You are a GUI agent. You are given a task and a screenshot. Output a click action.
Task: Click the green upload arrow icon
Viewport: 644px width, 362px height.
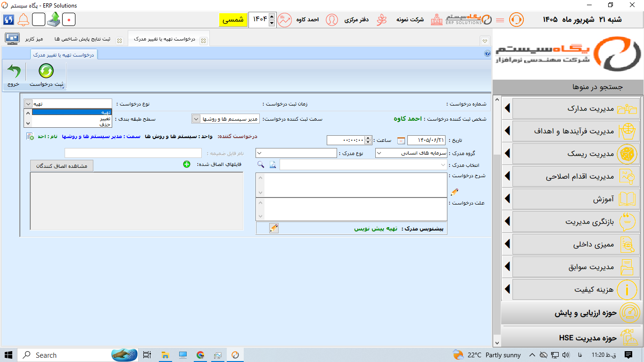54,19
